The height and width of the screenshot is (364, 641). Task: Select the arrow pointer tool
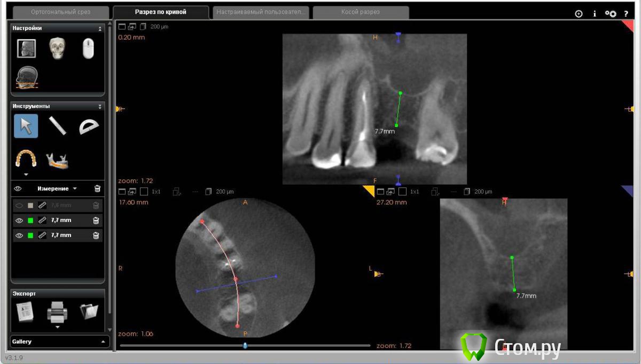[x=26, y=126]
